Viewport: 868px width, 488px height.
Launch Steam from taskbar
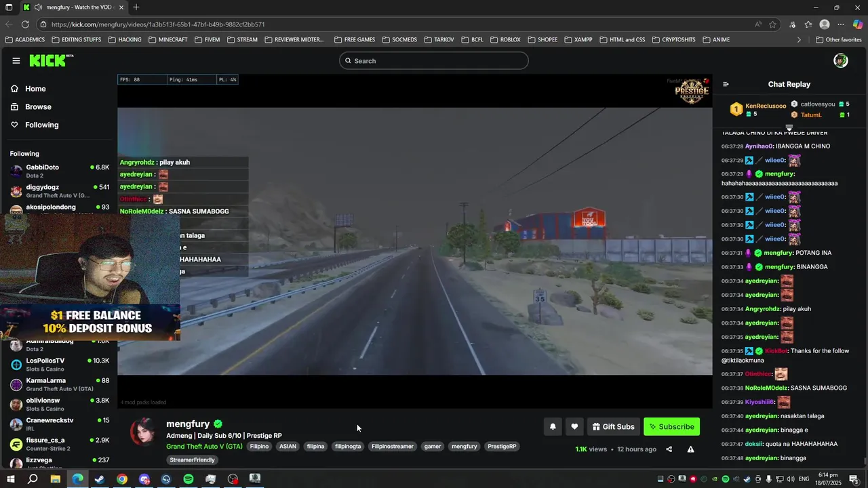(100, 479)
